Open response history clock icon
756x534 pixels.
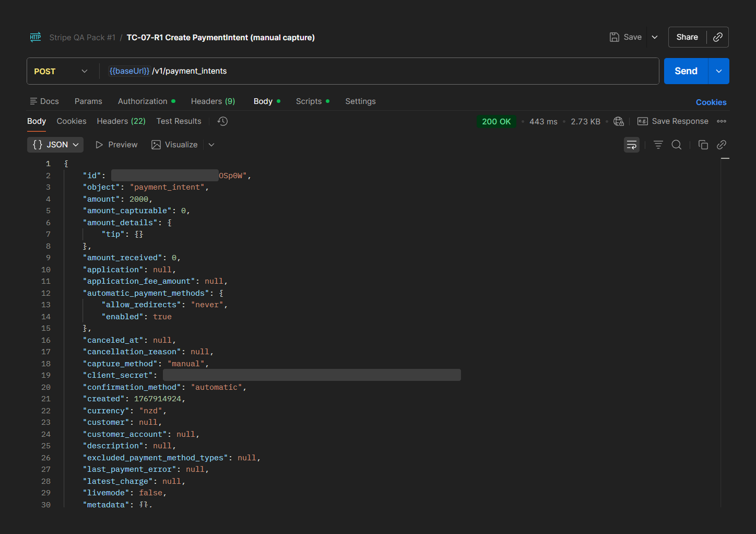point(222,121)
